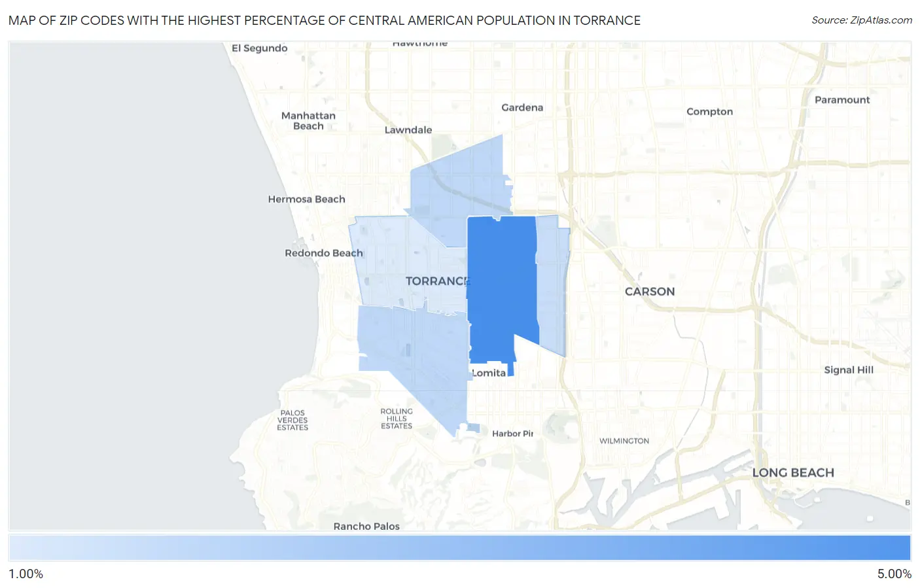Click the Harbor Pines map label
The image size is (920, 588).
tap(513, 434)
